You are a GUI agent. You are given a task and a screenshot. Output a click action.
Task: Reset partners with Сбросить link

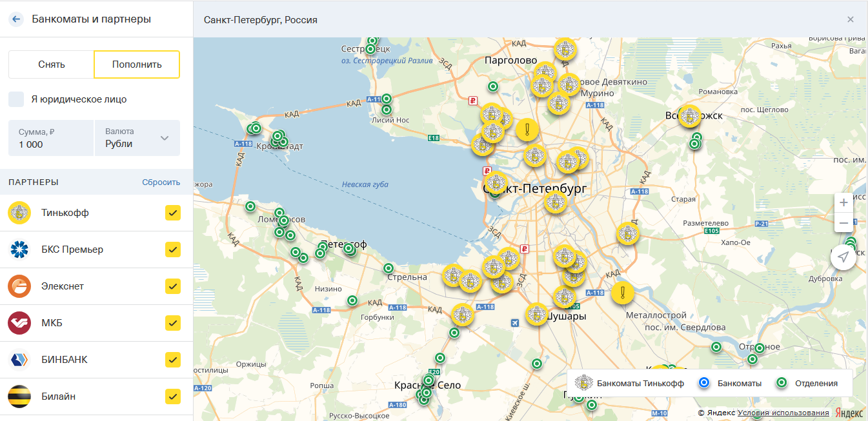click(161, 182)
